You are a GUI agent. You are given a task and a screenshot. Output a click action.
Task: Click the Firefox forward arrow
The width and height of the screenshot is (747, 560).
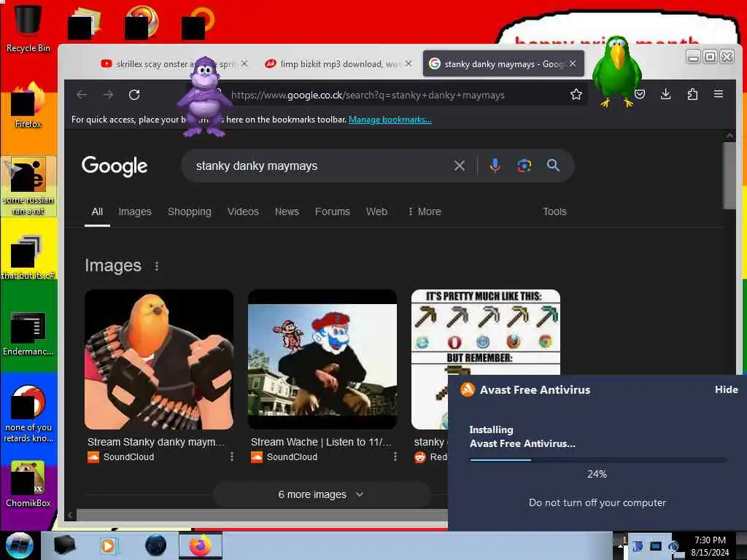(x=108, y=95)
